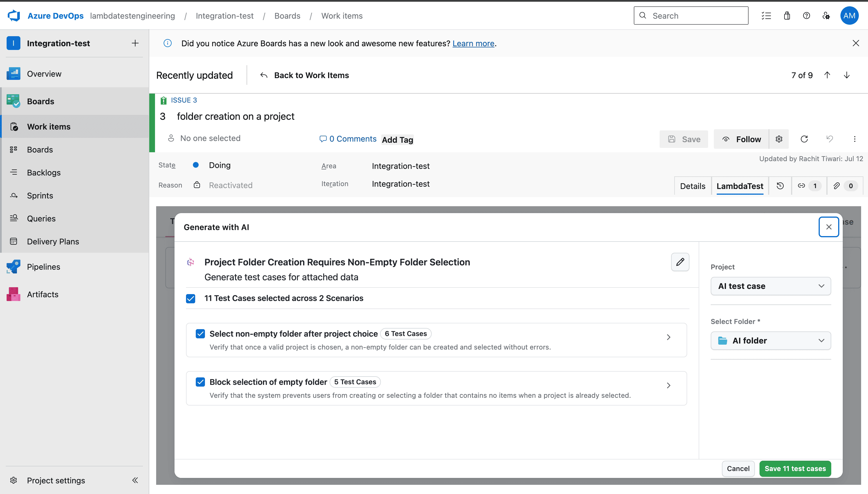The image size is (868, 494).
Task: Click the 6 Test Cases badge
Action: [x=406, y=333]
